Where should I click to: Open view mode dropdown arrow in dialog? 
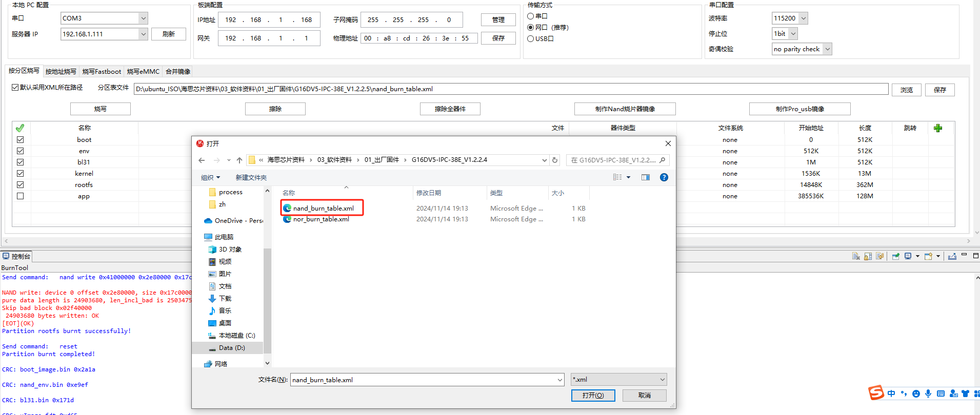629,177
